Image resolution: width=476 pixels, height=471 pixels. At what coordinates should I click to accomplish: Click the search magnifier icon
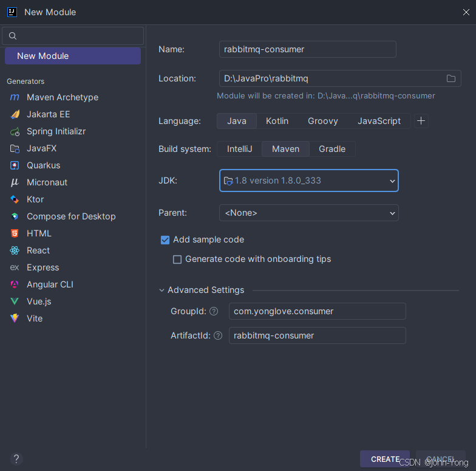(12, 36)
